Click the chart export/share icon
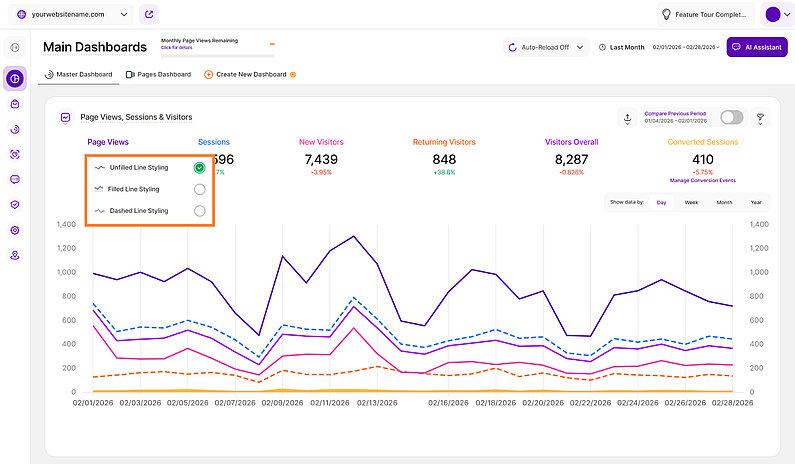795x464 pixels. click(627, 118)
